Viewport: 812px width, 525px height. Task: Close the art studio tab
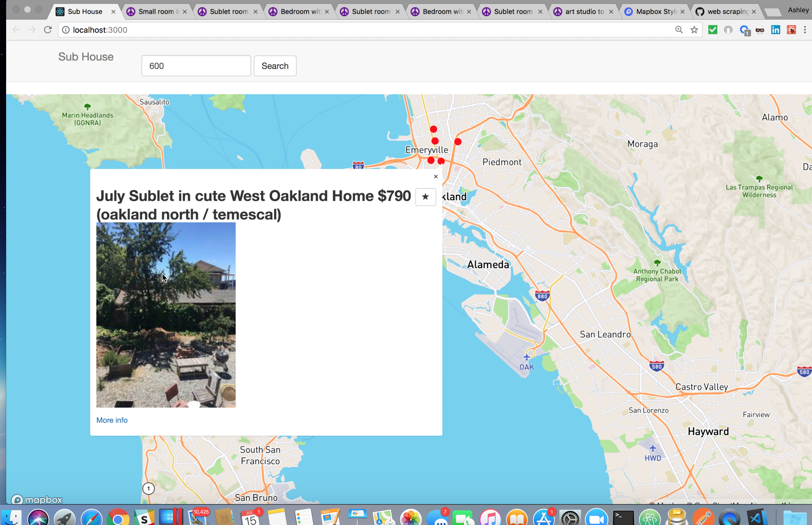(x=611, y=12)
